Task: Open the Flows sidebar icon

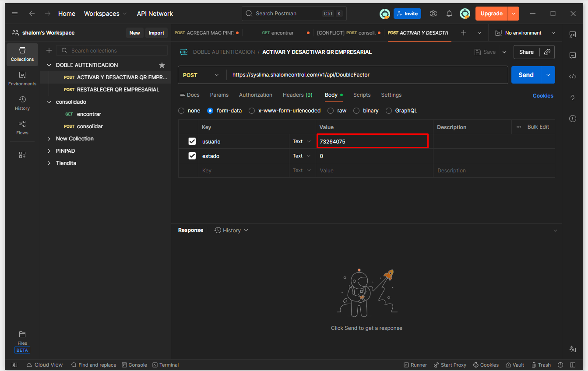Action: click(x=22, y=127)
